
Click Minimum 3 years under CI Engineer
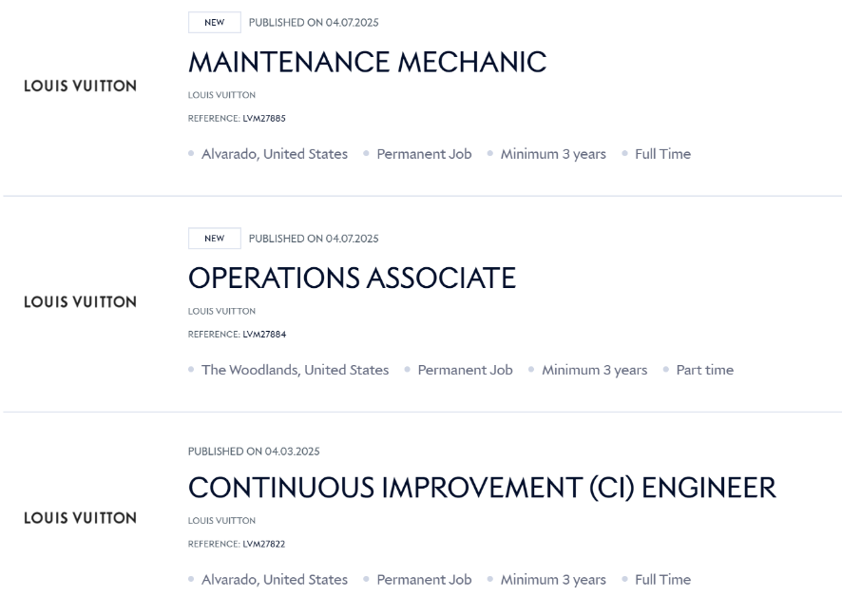(553, 580)
